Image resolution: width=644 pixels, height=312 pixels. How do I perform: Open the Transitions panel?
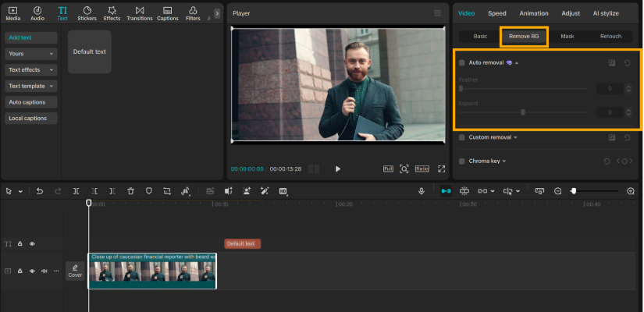click(x=140, y=13)
